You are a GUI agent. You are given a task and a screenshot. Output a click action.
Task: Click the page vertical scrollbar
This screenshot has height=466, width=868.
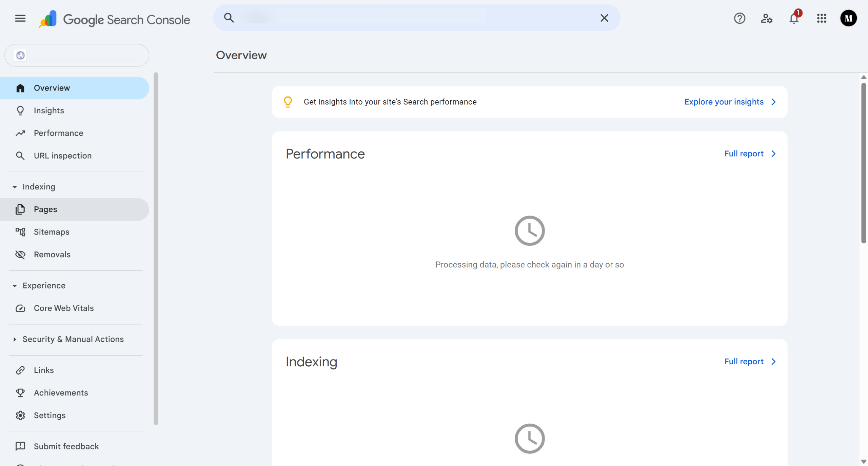point(863,163)
